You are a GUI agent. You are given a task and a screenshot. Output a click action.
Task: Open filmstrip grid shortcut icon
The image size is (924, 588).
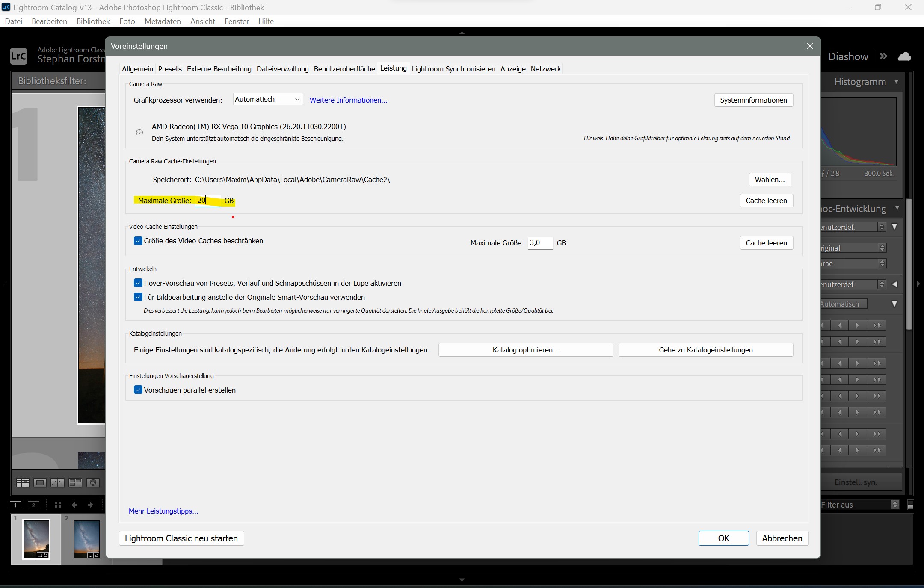click(x=58, y=505)
